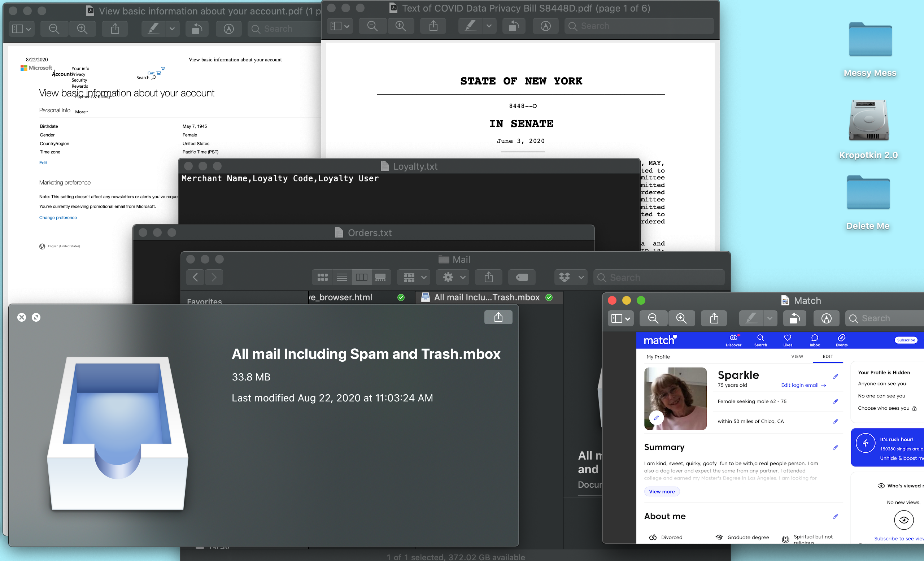Open Dropbox toolbar icon in Mail Finder window
This screenshot has height=561, width=924.
(x=570, y=277)
